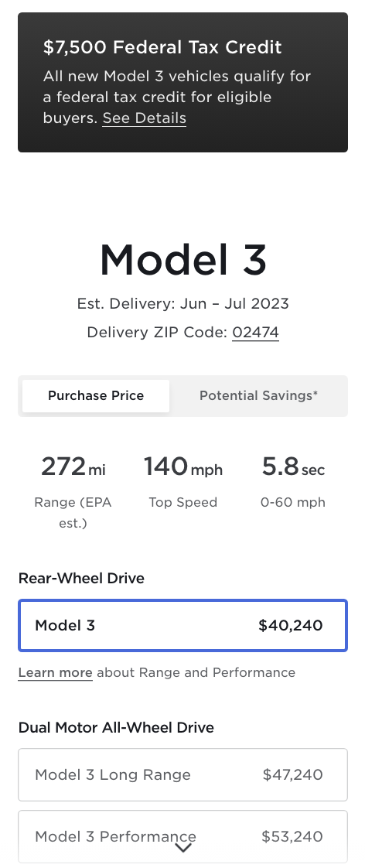This screenshot has width=365, height=868.
Task: Select the Rear-Wheel Drive Model 3 option
Action: tap(182, 626)
